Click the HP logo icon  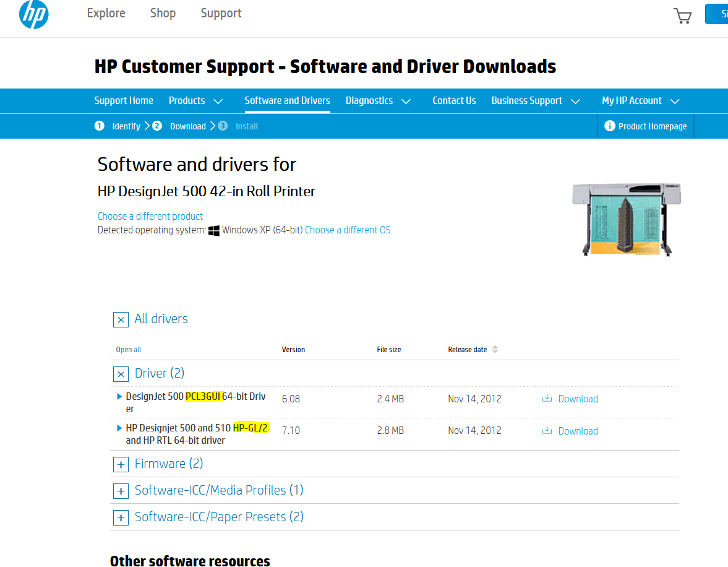coord(34,15)
